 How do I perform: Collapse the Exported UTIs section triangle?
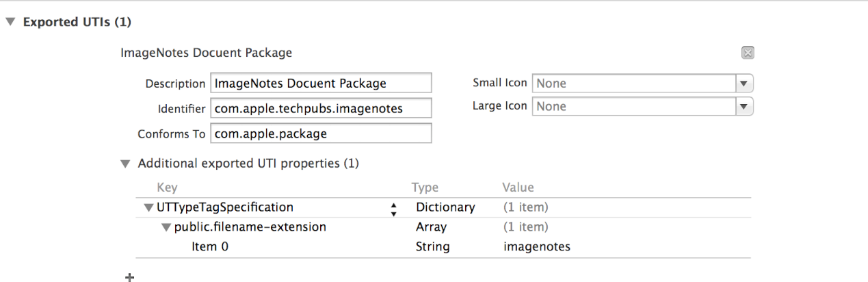click(x=10, y=22)
